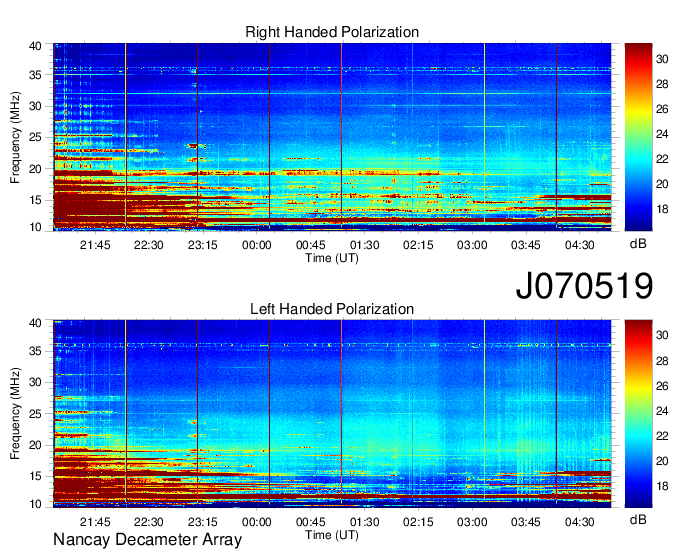Click the 28 dB label on Right Handed colorbar
Viewport: 680px width, 552px height.
(662, 84)
